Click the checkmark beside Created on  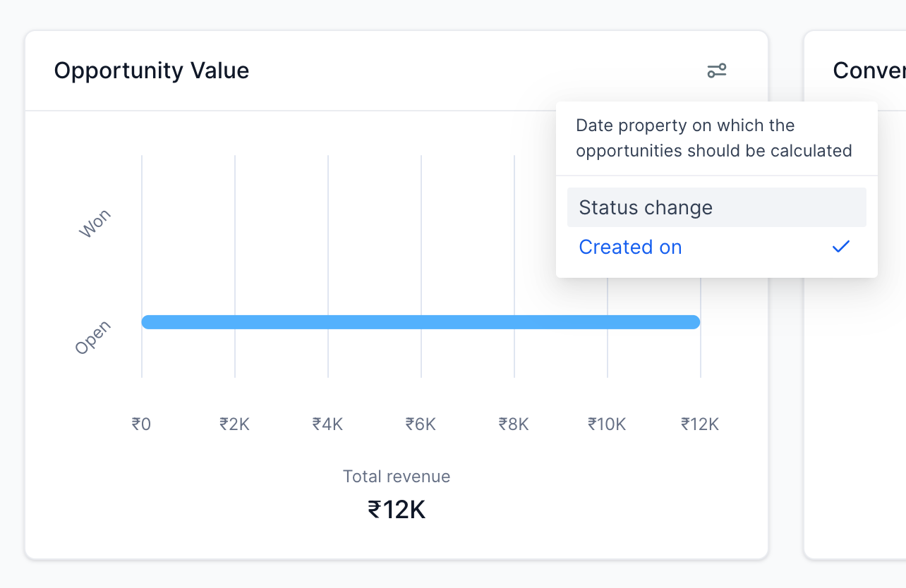(840, 247)
